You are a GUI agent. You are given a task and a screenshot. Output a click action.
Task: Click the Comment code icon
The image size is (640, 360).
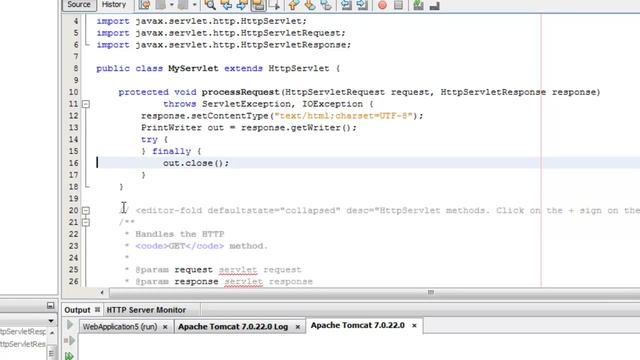coord(418,5)
